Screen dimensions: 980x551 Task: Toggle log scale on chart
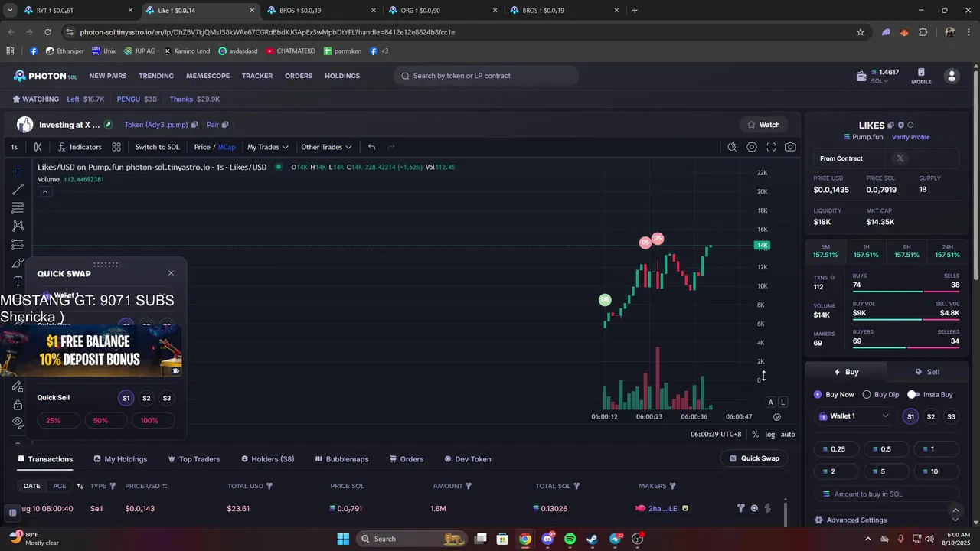tap(770, 434)
